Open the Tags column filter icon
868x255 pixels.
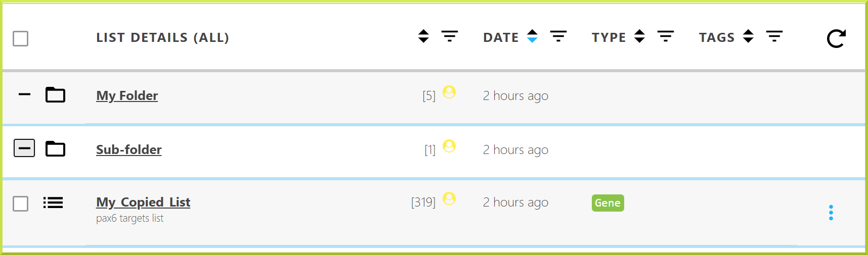(x=774, y=36)
